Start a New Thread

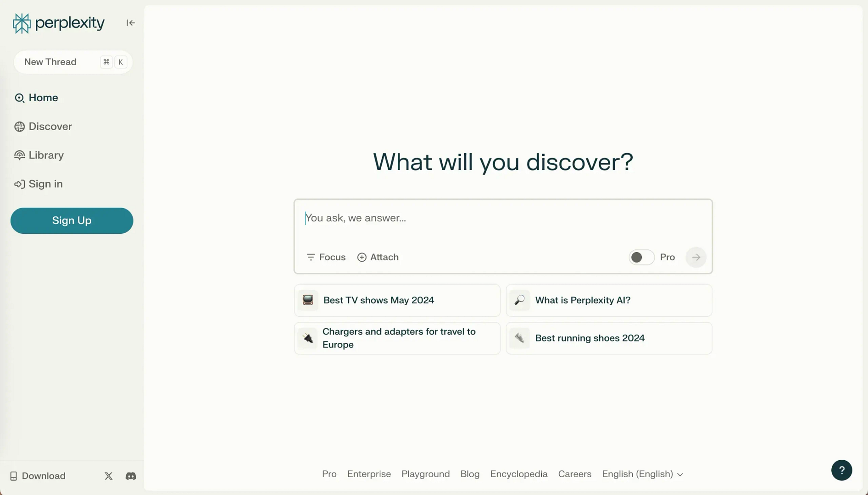coord(73,62)
